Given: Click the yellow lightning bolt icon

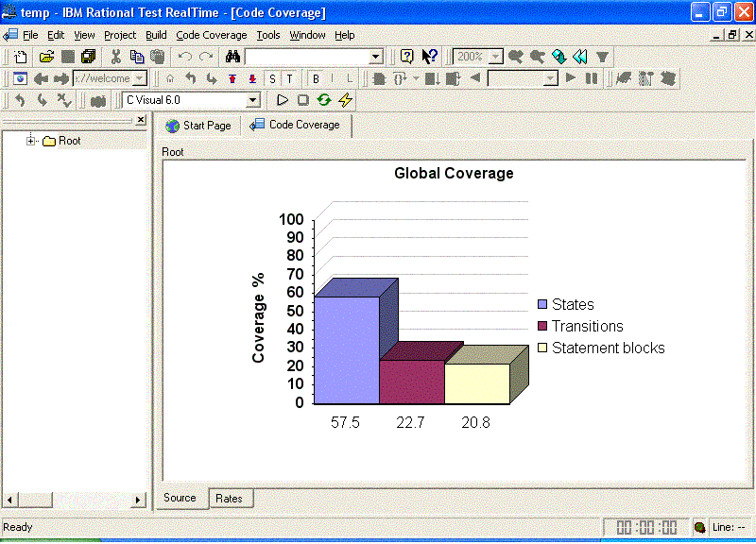Looking at the screenshot, I should [x=345, y=100].
